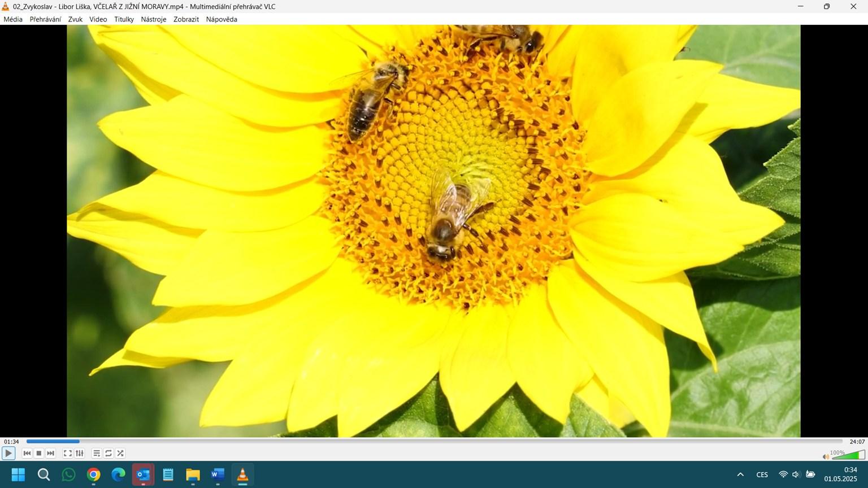Open File Explorer from the taskbar
Viewport: 868px width, 488px height.
point(193,474)
